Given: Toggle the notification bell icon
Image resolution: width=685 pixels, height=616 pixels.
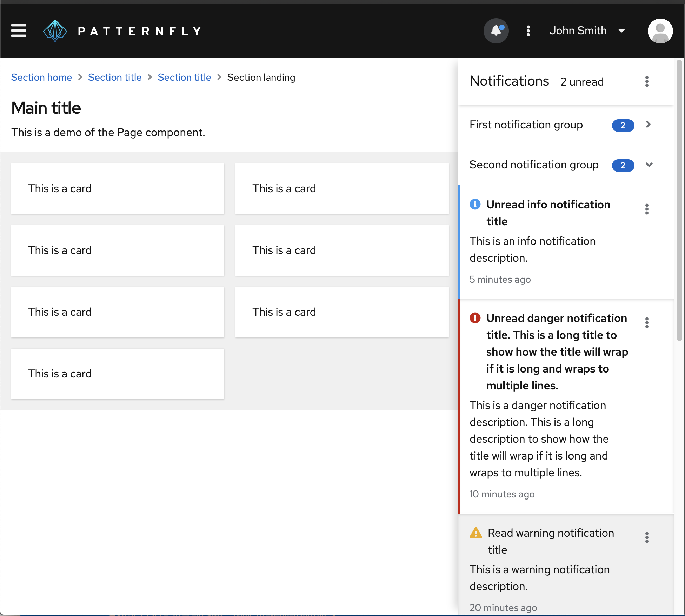Looking at the screenshot, I should tap(496, 31).
